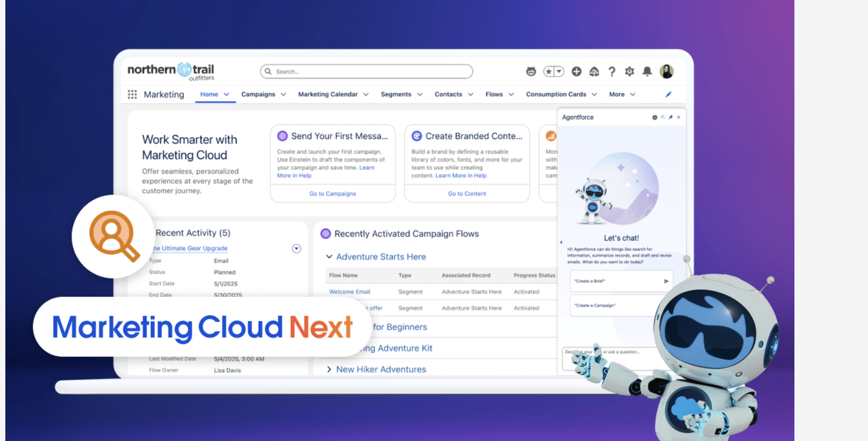
Task: Collapse the Adventure Starts Here section
Action: pyautogui.click(x=329, y=256)
